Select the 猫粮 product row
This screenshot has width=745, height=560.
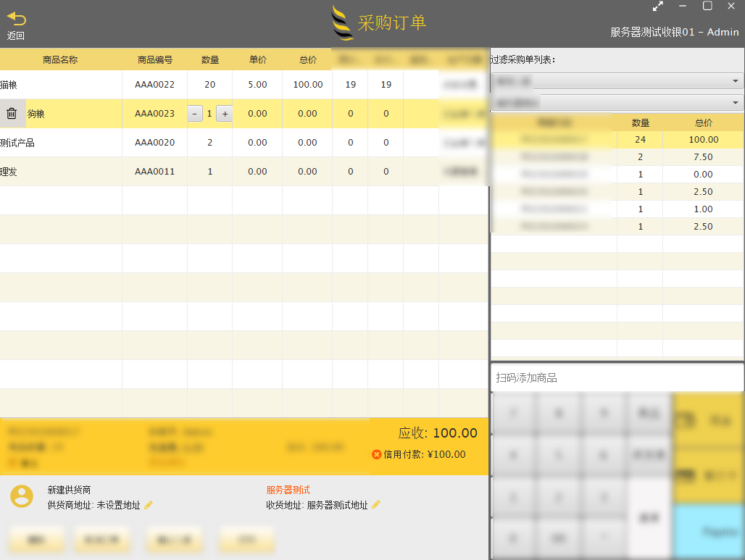pyautogui.click(x=61, y=85)
